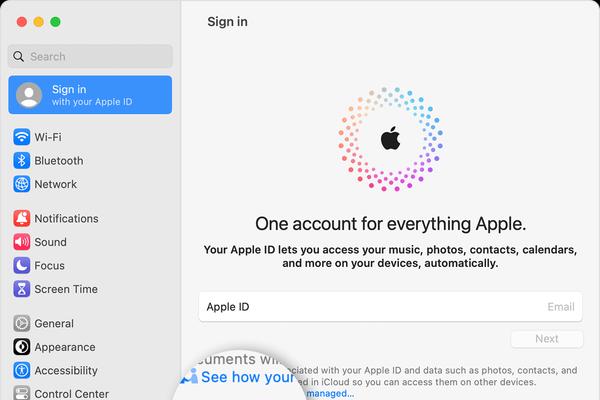The width and height of the screenshot is (600, 400).
Task: Open the Accessibility icon
Action: coord(21,371)
